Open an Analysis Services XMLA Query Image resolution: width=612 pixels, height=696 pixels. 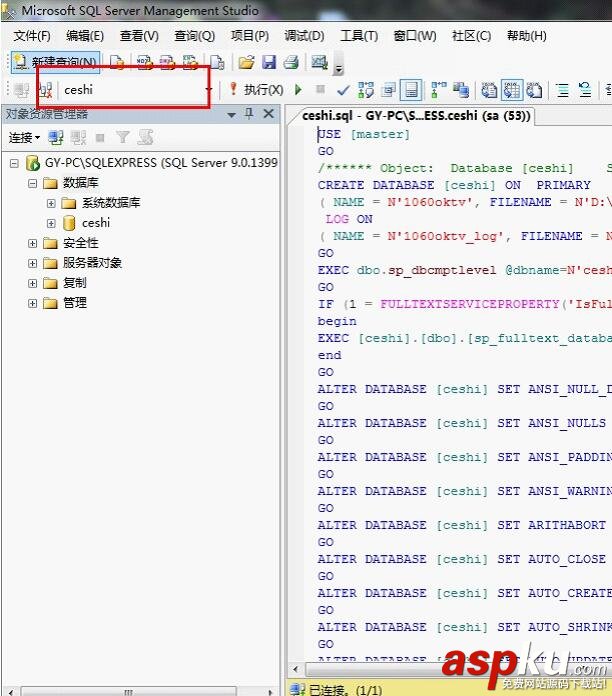pyautogui.click(x=190, y=62)
